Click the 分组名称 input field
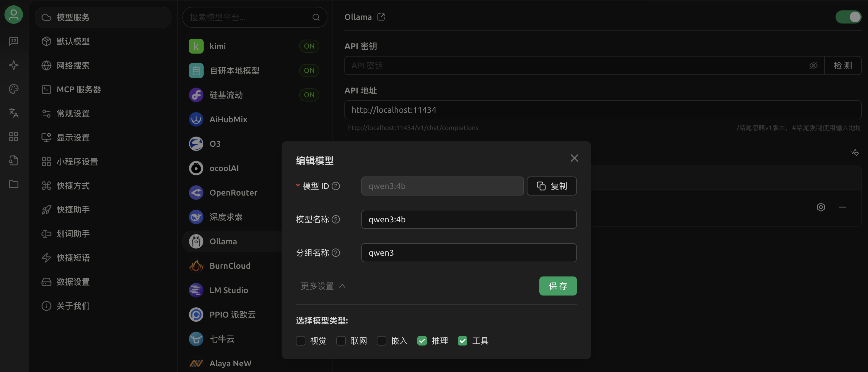 coord(468,253)
